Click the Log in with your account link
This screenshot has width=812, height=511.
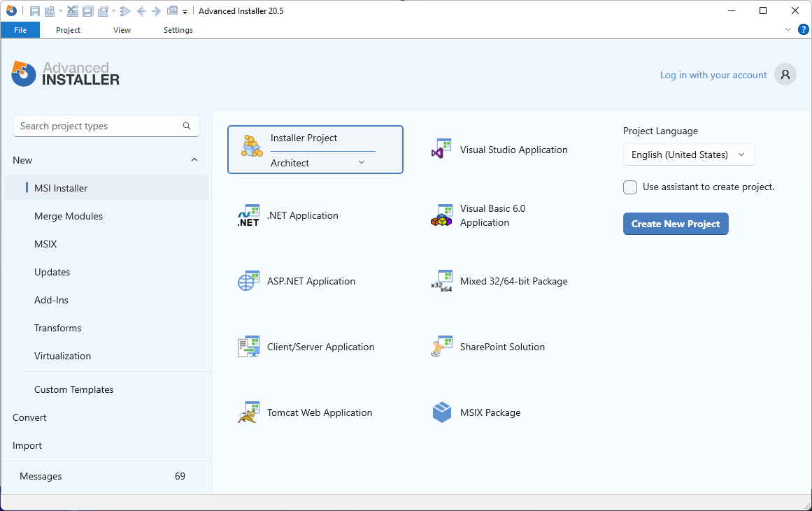(x=713, y=75)
